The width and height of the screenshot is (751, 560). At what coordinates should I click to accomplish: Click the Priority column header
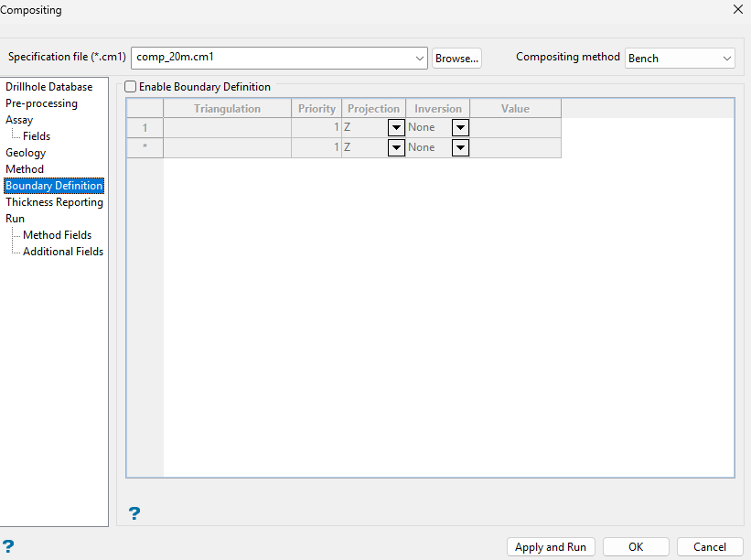[316, 109]
